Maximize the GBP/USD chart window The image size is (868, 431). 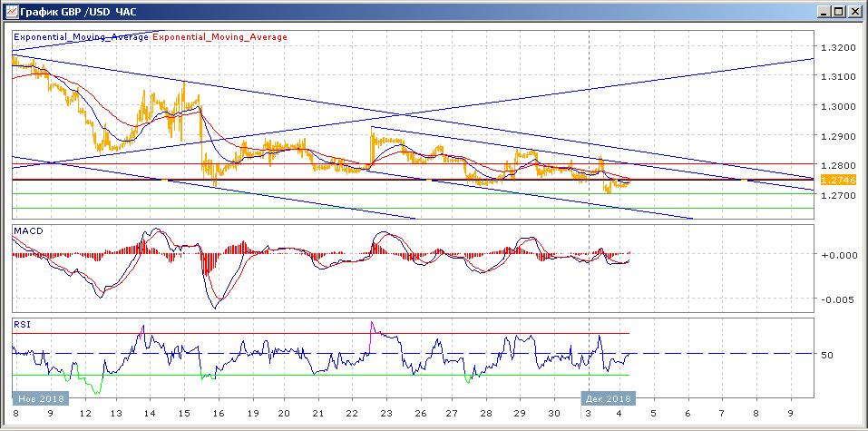pyautogui.click(x=839, y=11)
